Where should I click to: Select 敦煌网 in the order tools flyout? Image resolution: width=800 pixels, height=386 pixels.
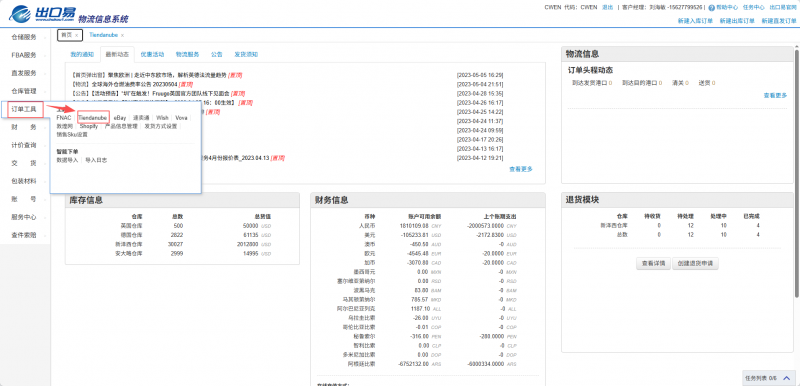tap(64, 126)
